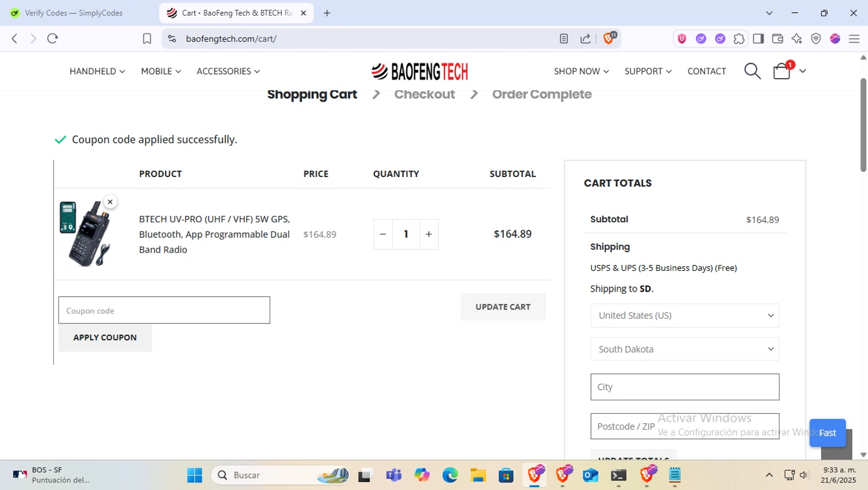Click the address bar URL

click(x=231, y=39)
